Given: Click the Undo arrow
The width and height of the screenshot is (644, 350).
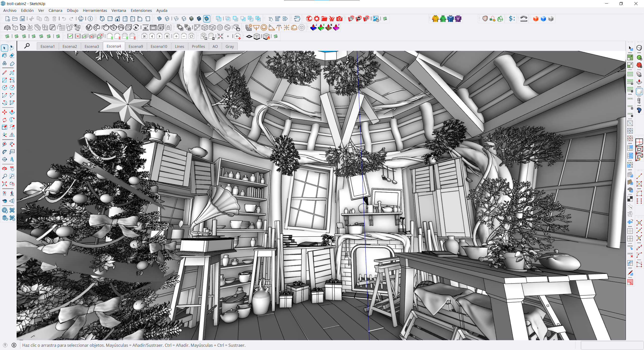Looking at the screenshot, I should point(64,19).
